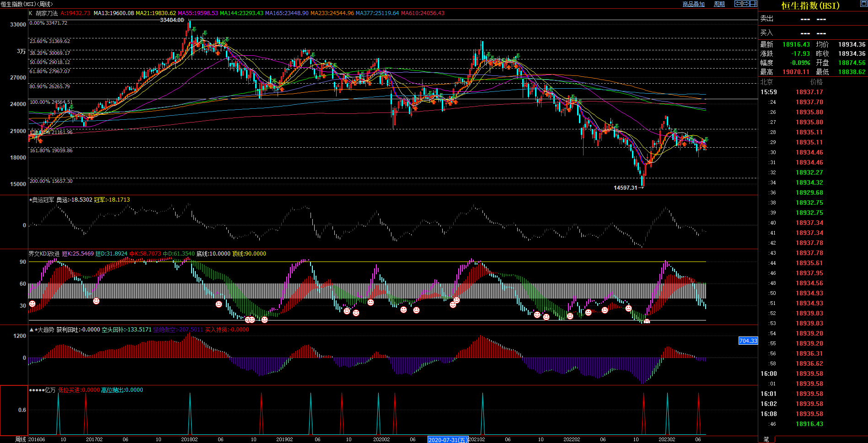
Task: Click the 奥运冠军 indicator label
Action: 43,200
